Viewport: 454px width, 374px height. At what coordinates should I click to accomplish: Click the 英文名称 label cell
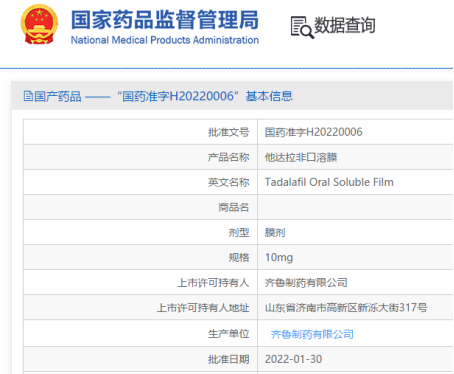point(140,182)
